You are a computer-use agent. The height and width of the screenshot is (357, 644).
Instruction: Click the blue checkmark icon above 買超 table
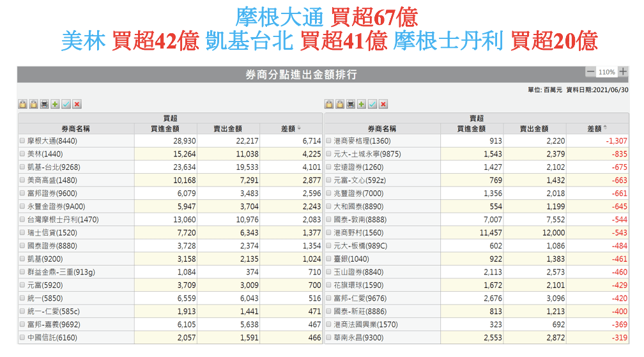(x=66, y=104)
